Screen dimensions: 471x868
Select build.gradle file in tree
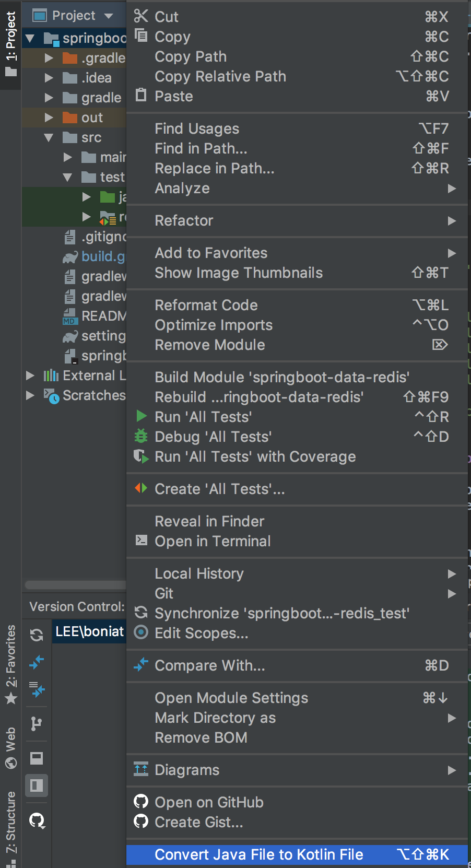[94, 256]
